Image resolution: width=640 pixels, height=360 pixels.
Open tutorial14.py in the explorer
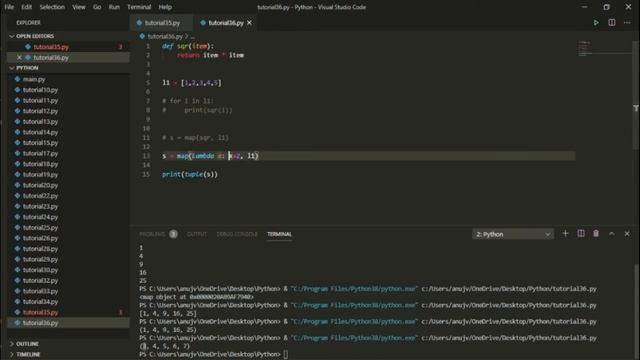pyautogui.click(x=69, y=132)
